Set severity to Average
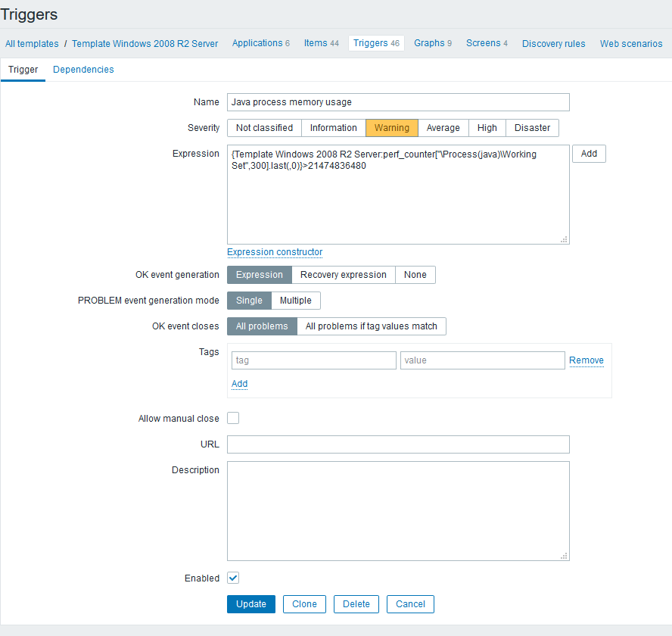Viewport: 672px width, 636px height. click(443, 128)
